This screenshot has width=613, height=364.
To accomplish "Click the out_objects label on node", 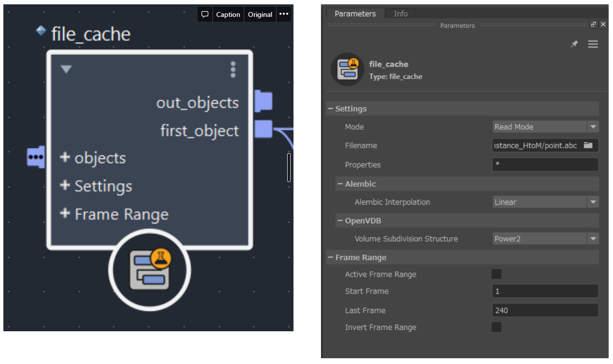I will click(198, 103).
